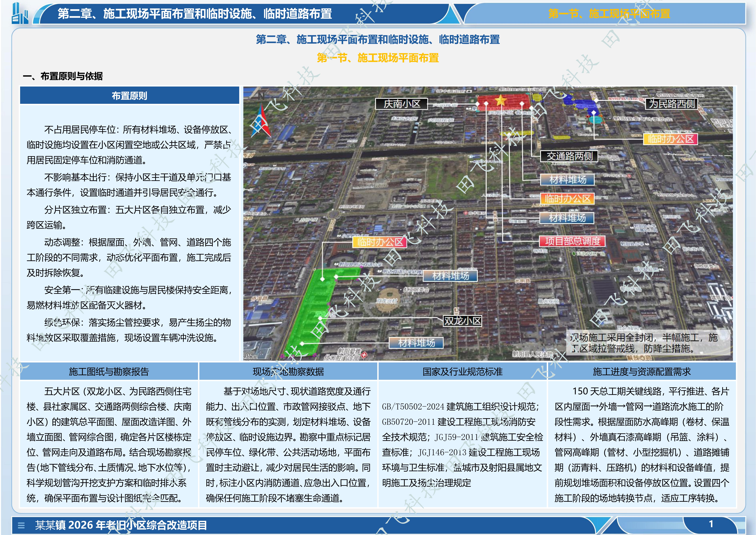Screen dimensions: 756x535
Task: Click the paragraph starting 分片区独立布置
Action: click(x=129, y=218)
